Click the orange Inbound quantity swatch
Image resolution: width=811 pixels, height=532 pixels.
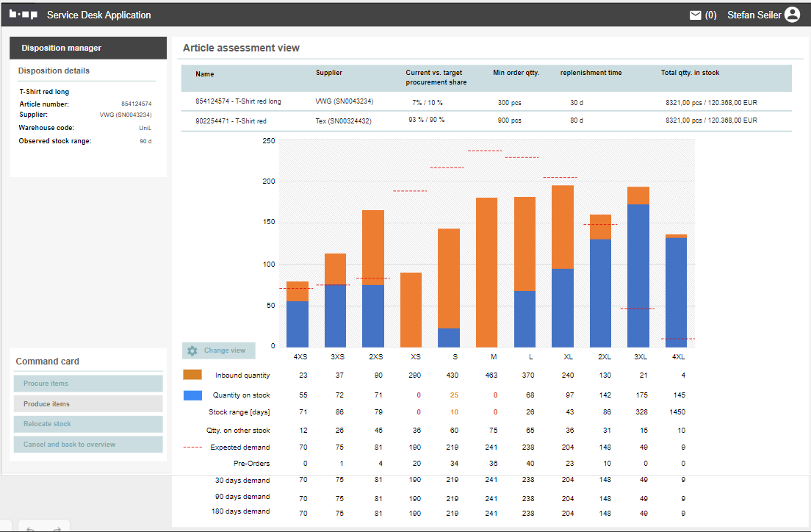[192, 375]
